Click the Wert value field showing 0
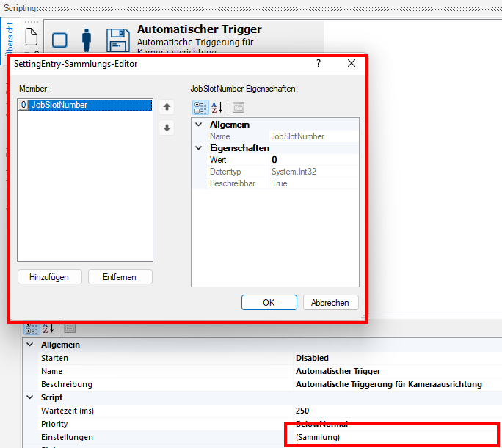 [x=313, y=160]
